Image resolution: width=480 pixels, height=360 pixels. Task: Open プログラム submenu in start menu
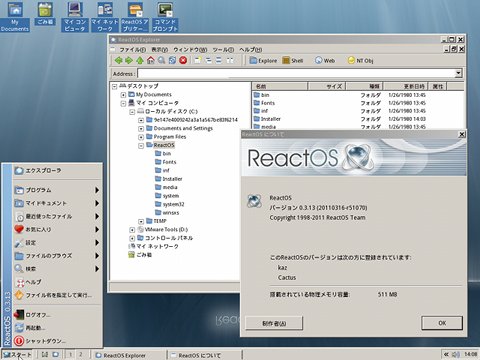(x=57, y=190)
